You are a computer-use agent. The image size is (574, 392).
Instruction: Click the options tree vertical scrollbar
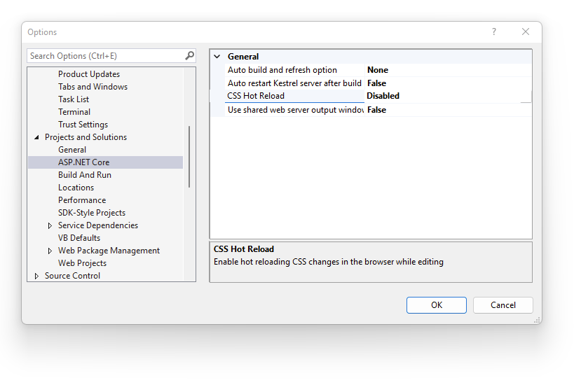coord(189,157)
